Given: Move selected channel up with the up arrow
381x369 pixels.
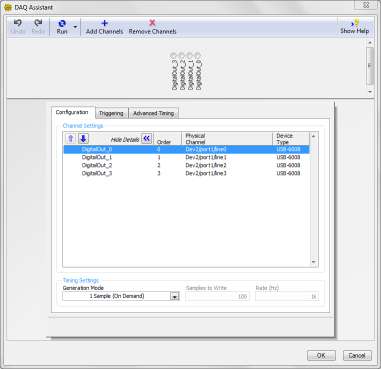Looking at the screenshot, I should click(x=71, y=139).
